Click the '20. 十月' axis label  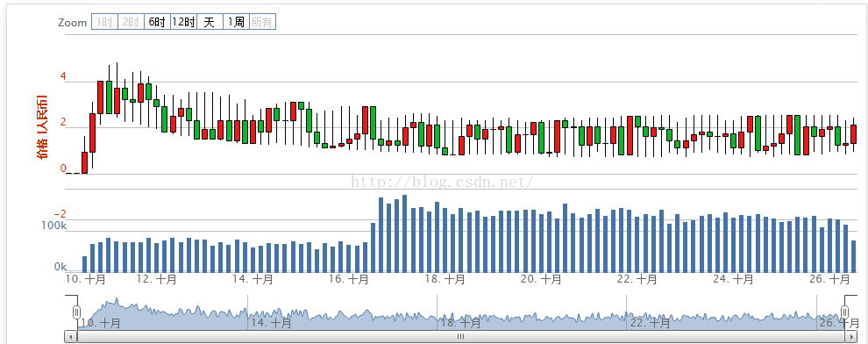point(541,279)
